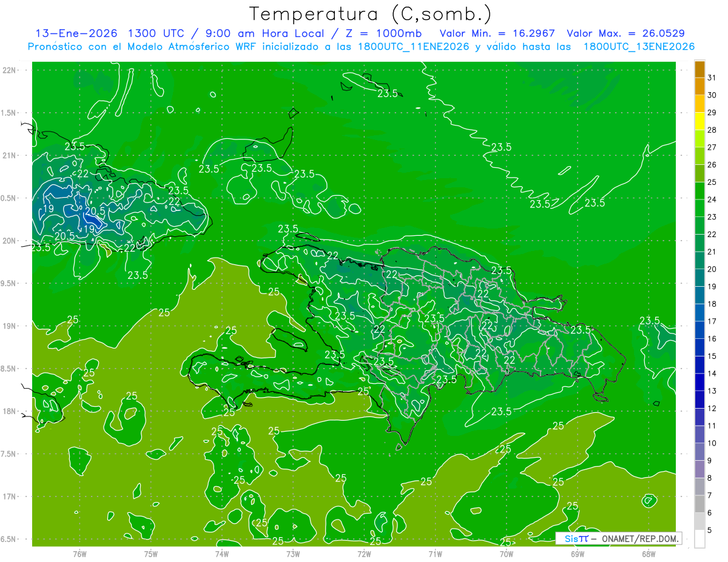This screenshot has height=562, width=728.
Task: Select the date text "13-Ene-2026"
Action: pyautogui.click(x=76, y=33)
